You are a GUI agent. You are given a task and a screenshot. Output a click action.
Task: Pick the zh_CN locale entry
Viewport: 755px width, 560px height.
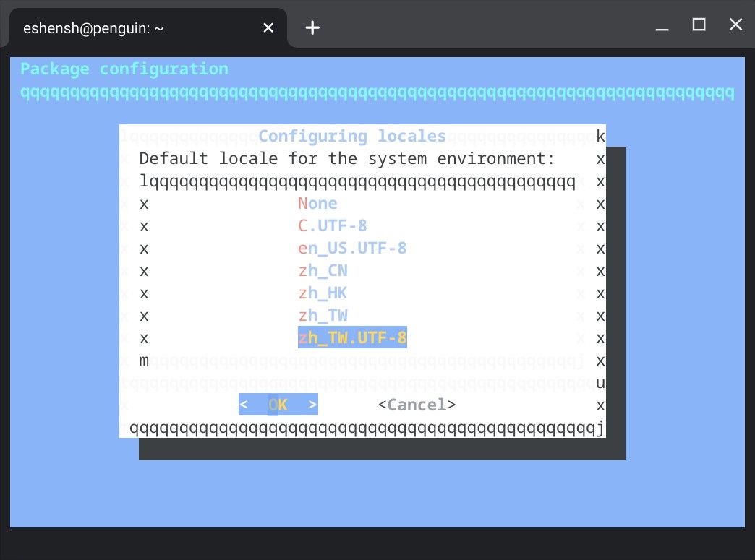pyautogui.click(x=323, y=271)
